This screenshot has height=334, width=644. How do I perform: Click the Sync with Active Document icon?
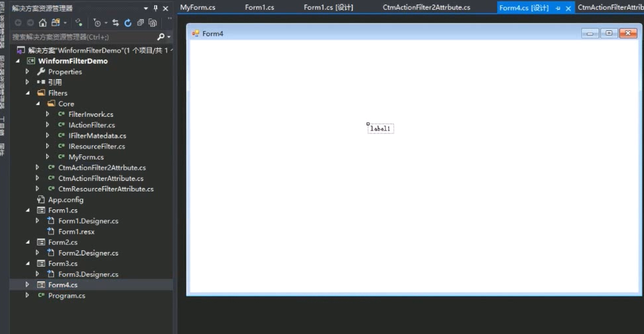[x=116, y=23]
